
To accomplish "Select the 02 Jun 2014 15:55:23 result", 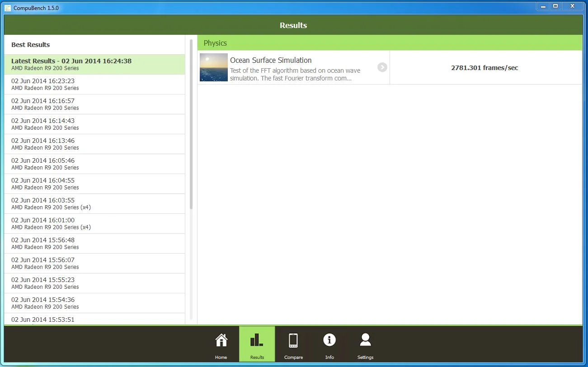I will click(x=94, y=283).
